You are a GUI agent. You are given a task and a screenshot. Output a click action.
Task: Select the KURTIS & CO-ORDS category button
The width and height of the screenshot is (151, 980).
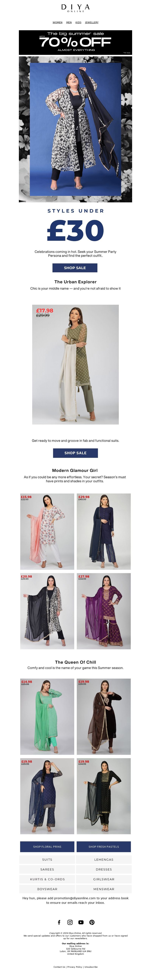point(47,879)
